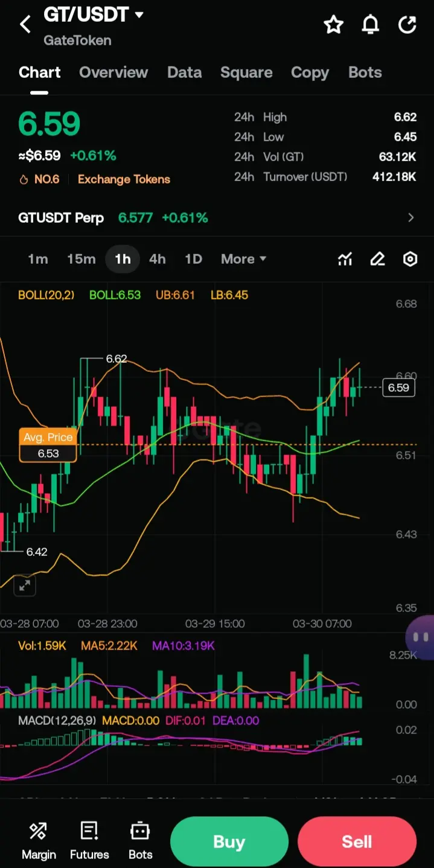This screenshot has width=434, height=868.
Task: Switch to Copy tab
Action: 310,72
